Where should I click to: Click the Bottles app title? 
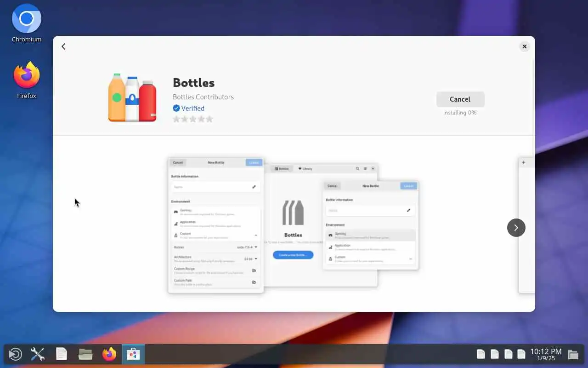(194, 83)
